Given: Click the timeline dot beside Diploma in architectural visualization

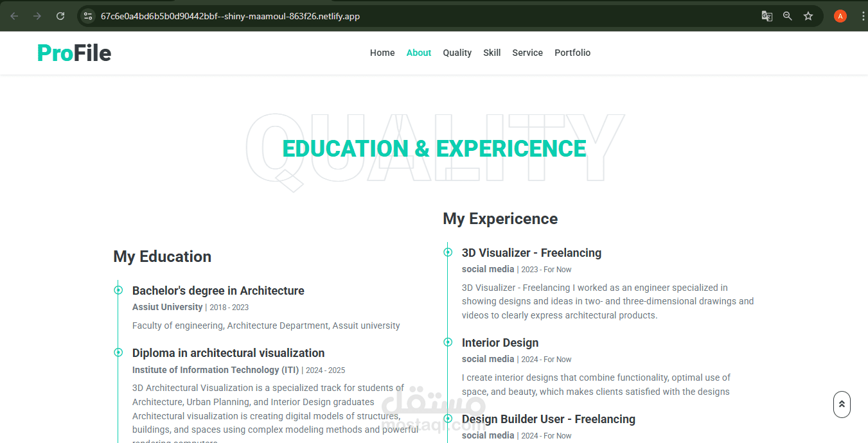Looking at the screenshot, I should pos(118,352).
